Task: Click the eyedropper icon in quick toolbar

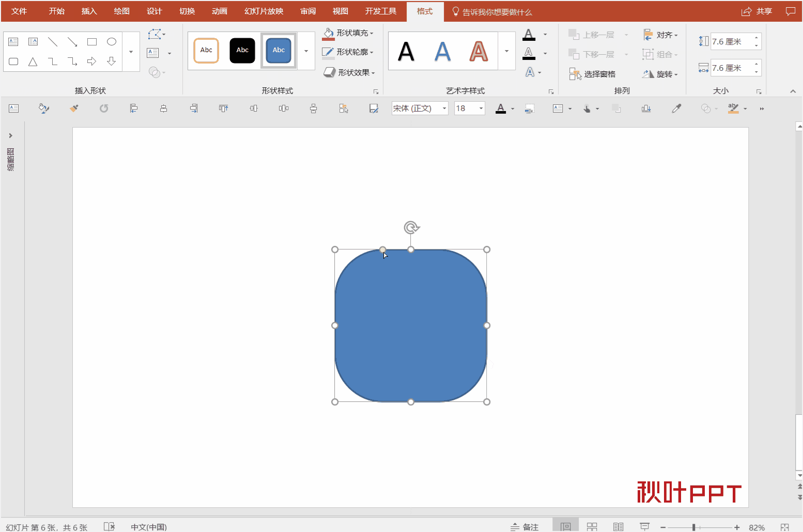Action: click(676, 108)
